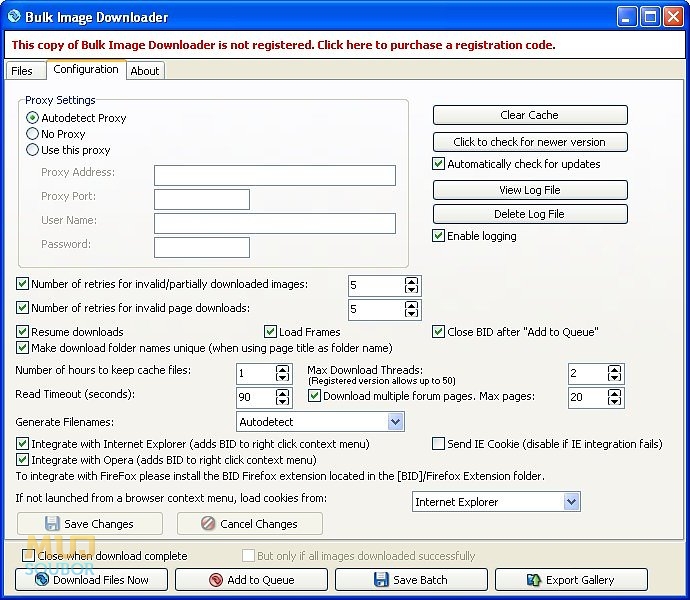Choose the Use this proxy option
The height and width of the screenshot is (600, 690).
pyautogui.click(x=32, y=150)
